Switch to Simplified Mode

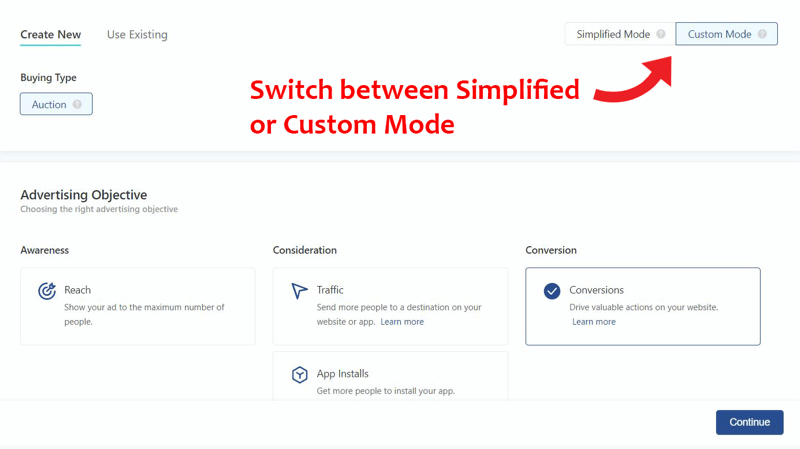[620, 34]
